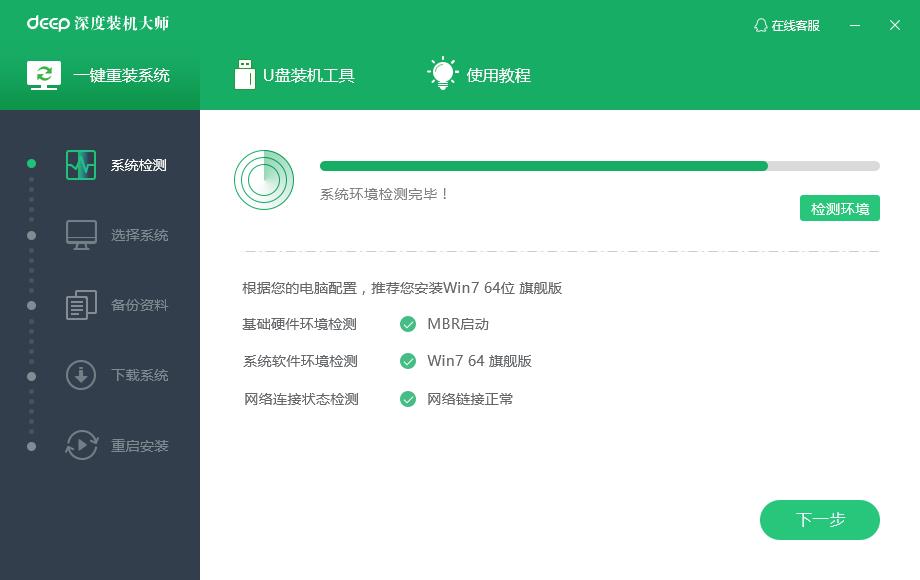The height and width of the screenshot is (580, 920).
Task: Select the 选择系统 step label in sidebar
Action: [139, 236]
